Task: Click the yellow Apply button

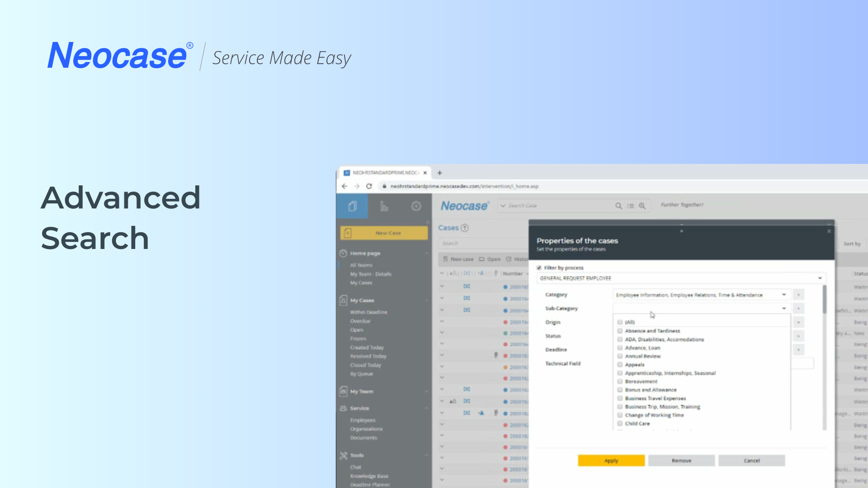Action: pyautogui.click(x=611, y=460)
